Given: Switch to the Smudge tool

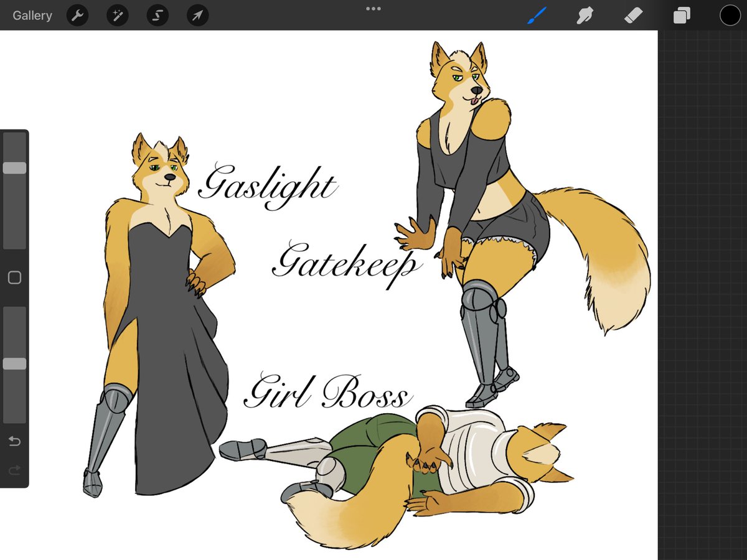Looking at the screenshot, I should (x=585, y=15).
